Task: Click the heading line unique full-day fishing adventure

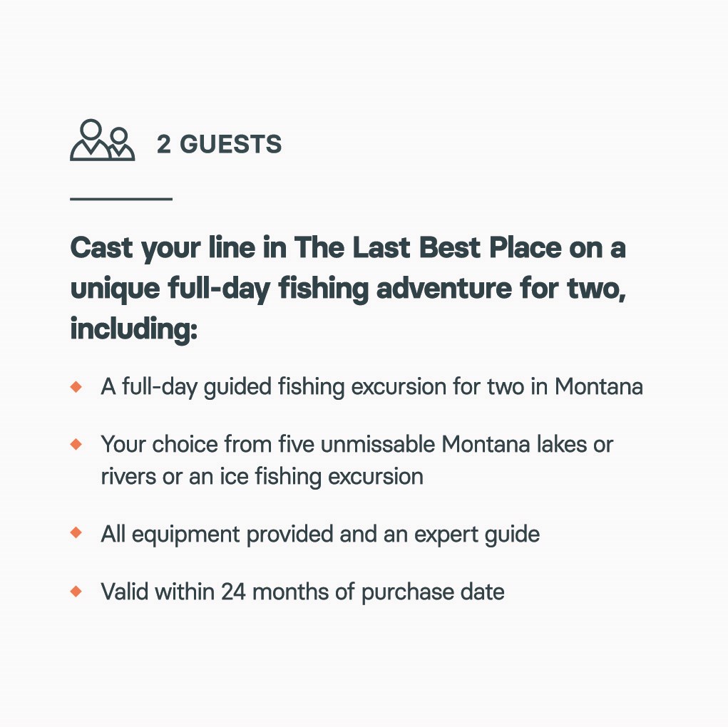Action: [349, 289]
